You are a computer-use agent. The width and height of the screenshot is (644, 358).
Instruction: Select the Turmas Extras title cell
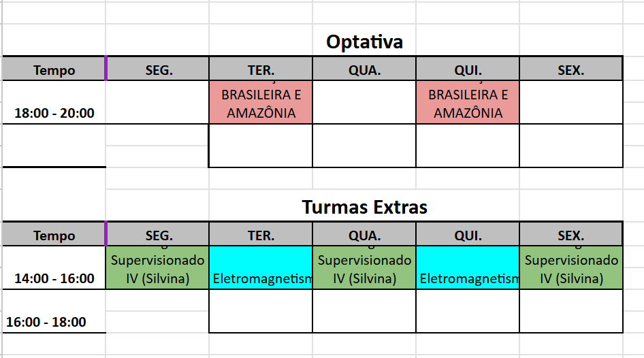point(364,207)
